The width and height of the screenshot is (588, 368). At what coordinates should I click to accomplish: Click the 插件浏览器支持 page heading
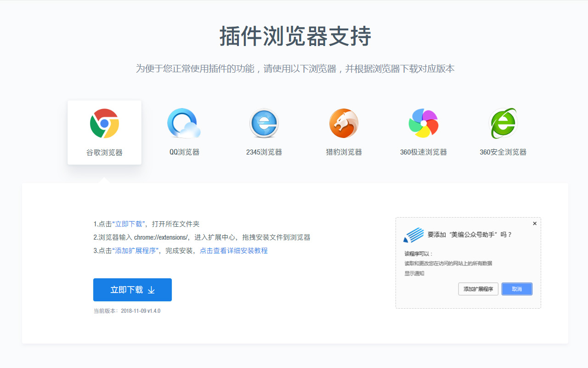point(294,35)
